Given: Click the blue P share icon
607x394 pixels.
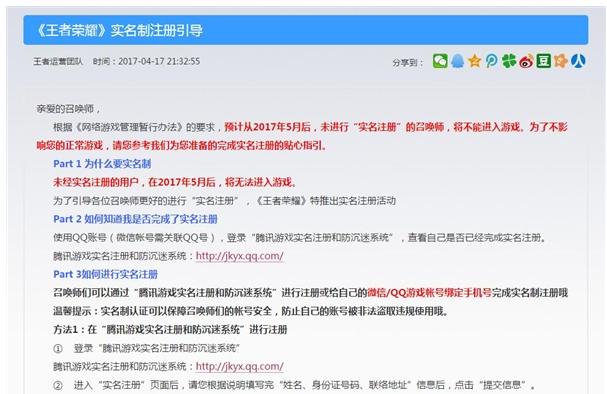Looking at the screenshot, I should click(492, 61).
